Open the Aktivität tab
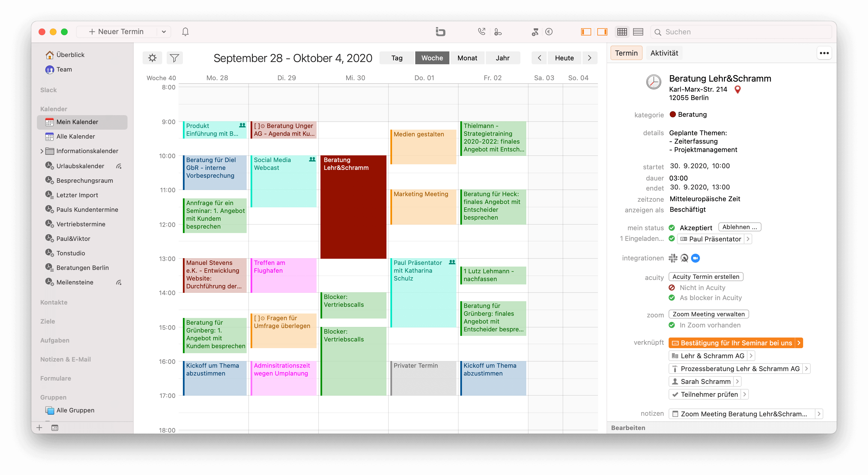 pyautogui.click(x=664, y=53)
